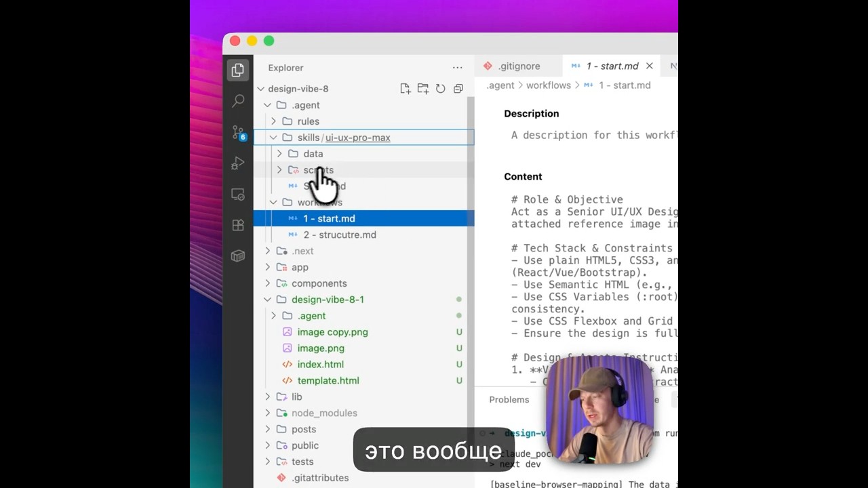Viewport: 868px width, 488px height.
Task: Click the '# Tech Stack & Constraints' line
Action: (x=592, y=248)
